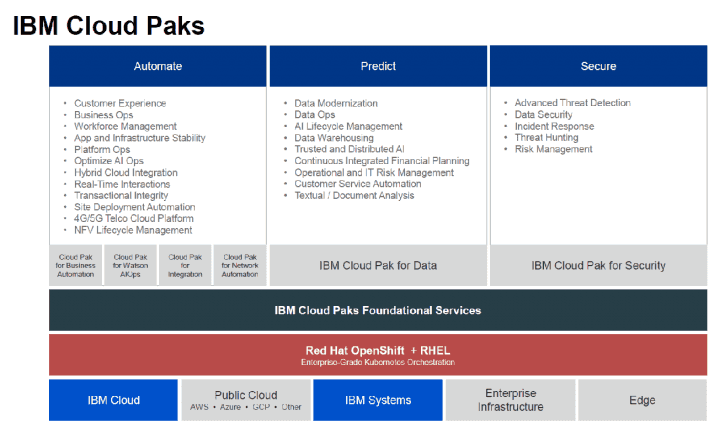Select Cloud Pak for Network Automation box
Viewport: 720px width, 423px height.
(240, 265)
